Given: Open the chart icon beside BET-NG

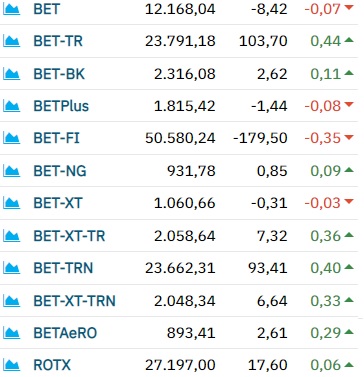Looking at the screenshot, I should (12, 171).
